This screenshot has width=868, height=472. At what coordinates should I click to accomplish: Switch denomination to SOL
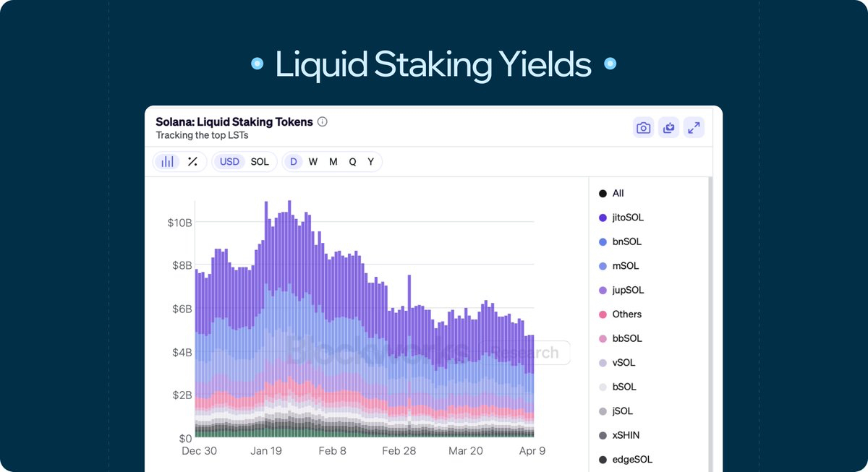coord(260,162)
